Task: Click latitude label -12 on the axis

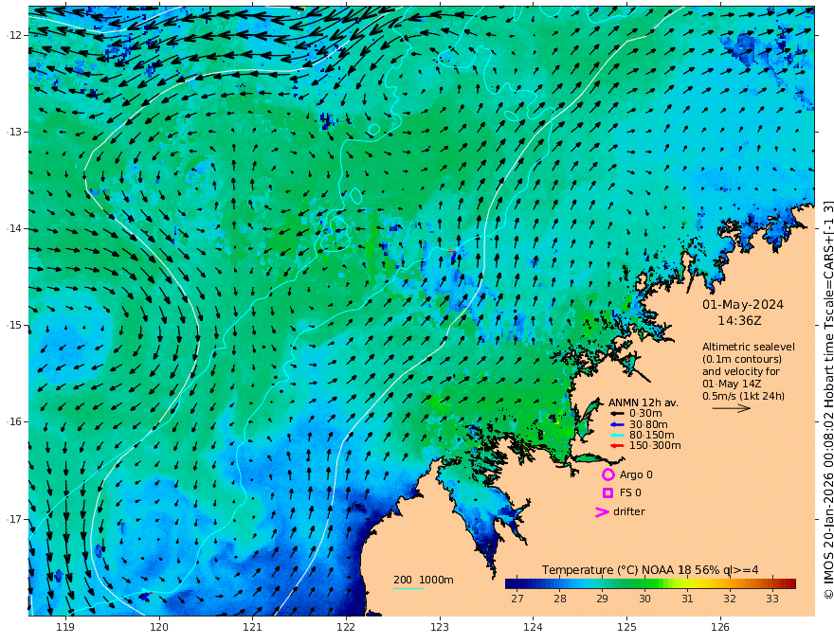Action: (14, 35)
